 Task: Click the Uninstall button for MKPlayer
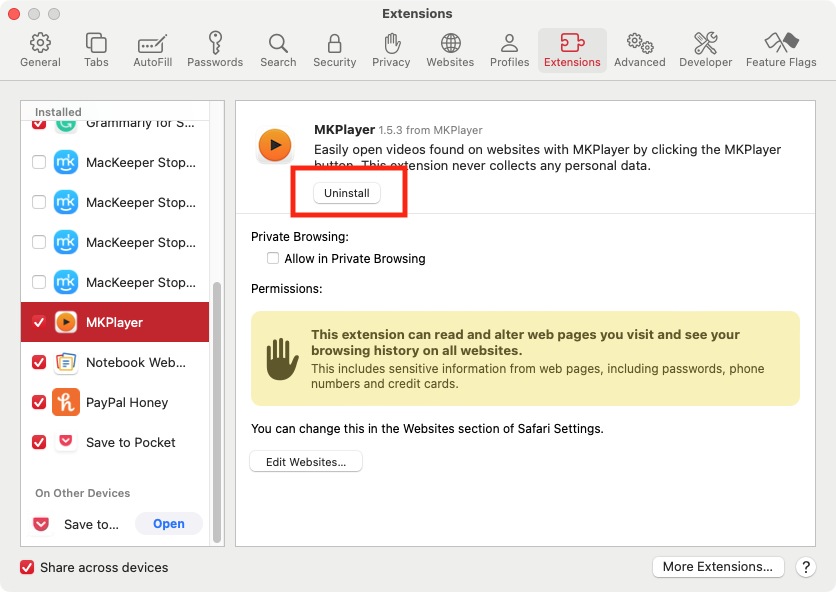tap(347, 193)
